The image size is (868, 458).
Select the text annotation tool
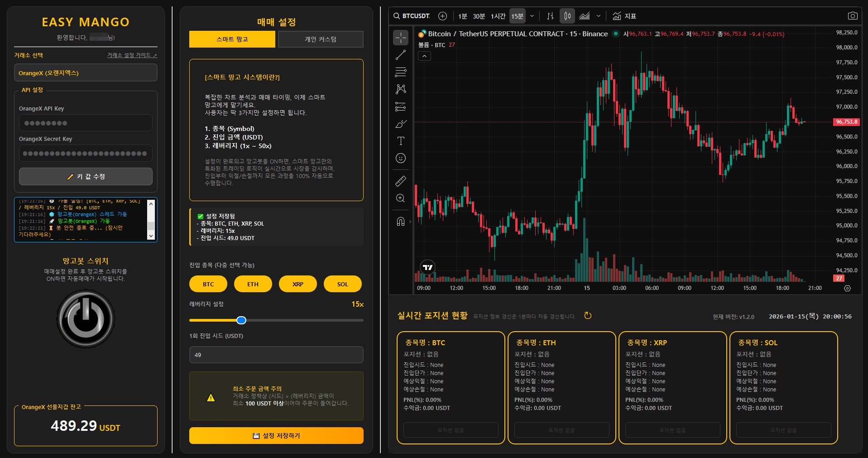[x=401, y=141]
